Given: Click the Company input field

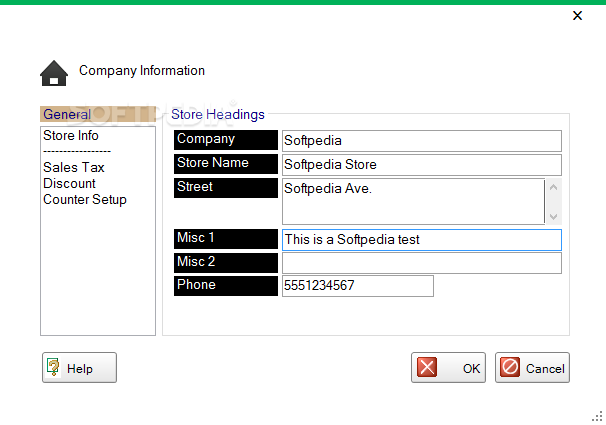Looking at the screenshot, I should point(422,141).
